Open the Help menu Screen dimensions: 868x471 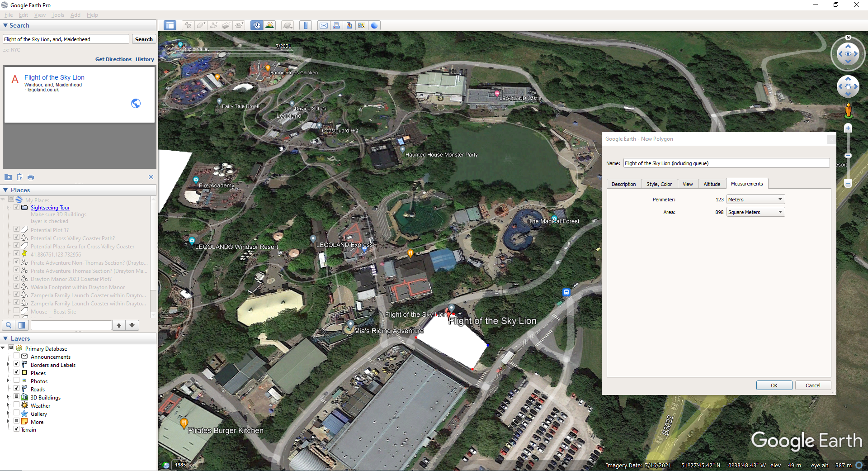[92, 15]
